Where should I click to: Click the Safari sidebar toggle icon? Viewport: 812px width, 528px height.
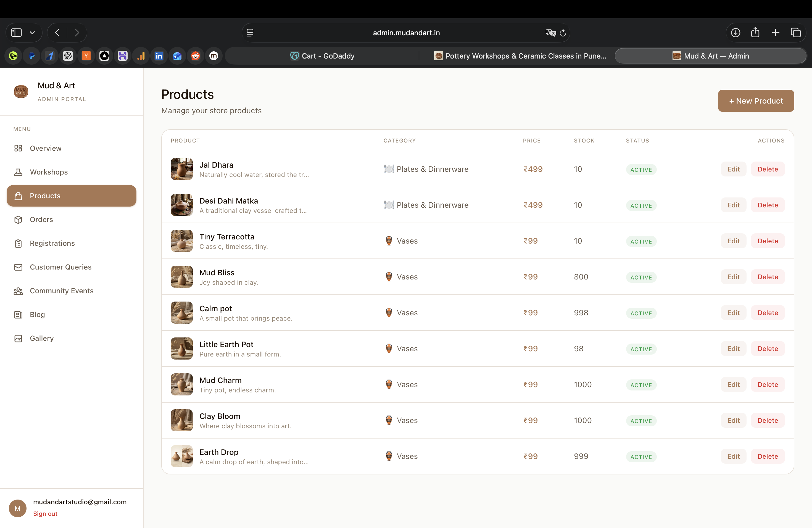16,33
